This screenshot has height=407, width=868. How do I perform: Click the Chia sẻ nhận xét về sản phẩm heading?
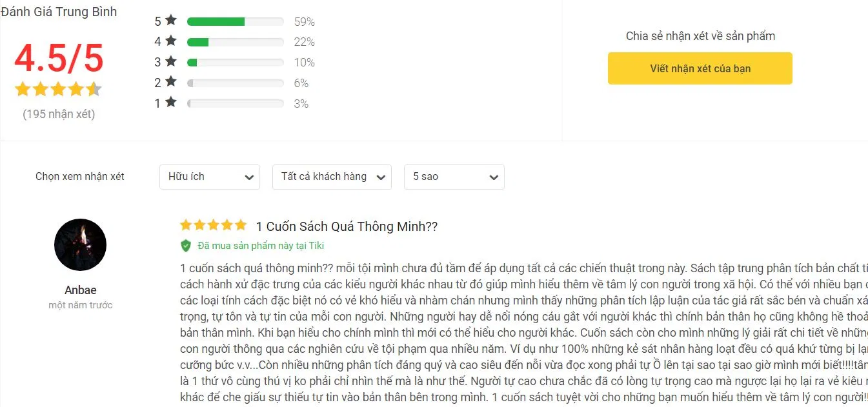pos(700,36)
